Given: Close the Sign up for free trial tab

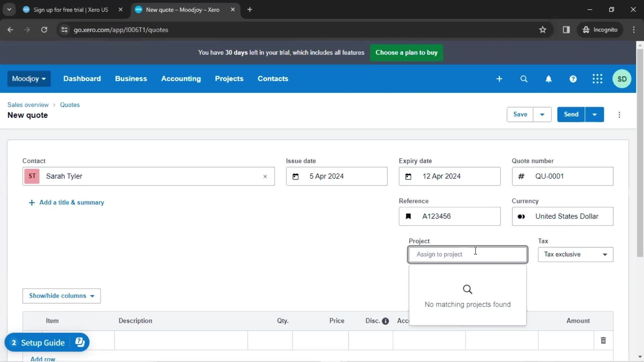Looking at the screenshot, I should [120, 10].
